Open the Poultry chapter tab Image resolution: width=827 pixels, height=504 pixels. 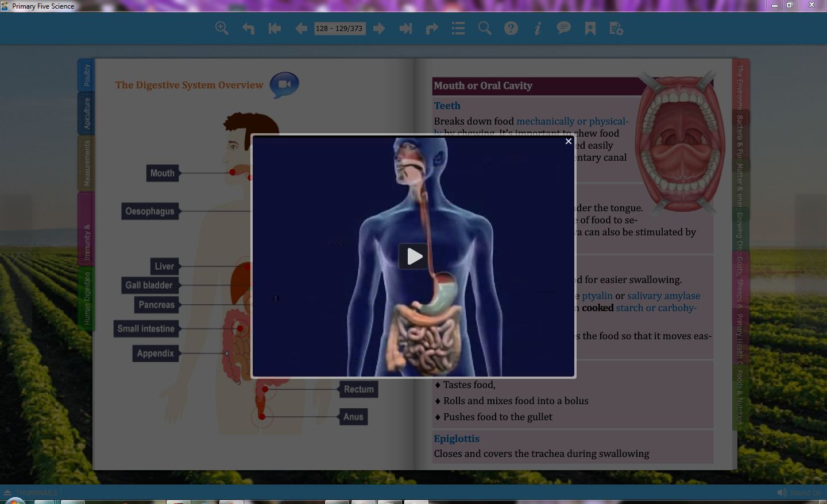[87, 75]
